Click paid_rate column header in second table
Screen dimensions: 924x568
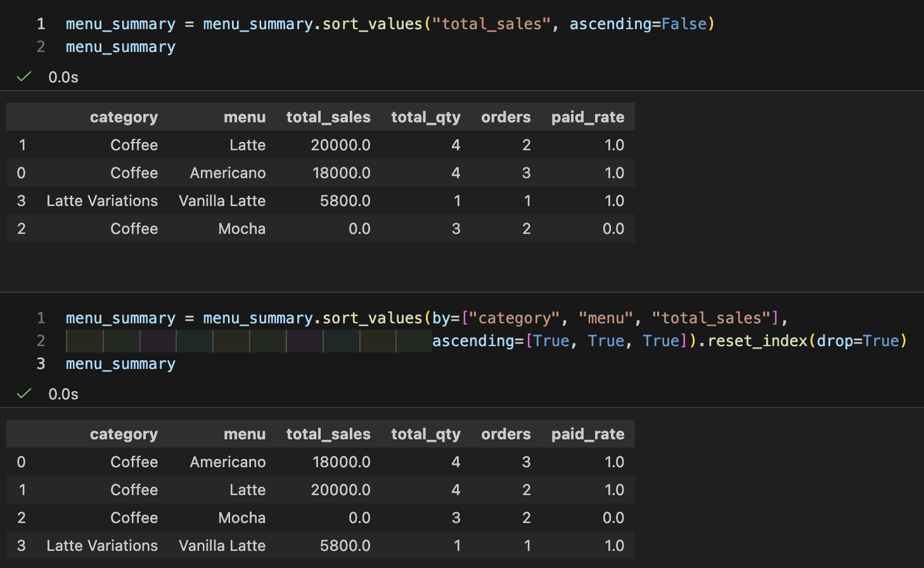[x=588, y=434]
